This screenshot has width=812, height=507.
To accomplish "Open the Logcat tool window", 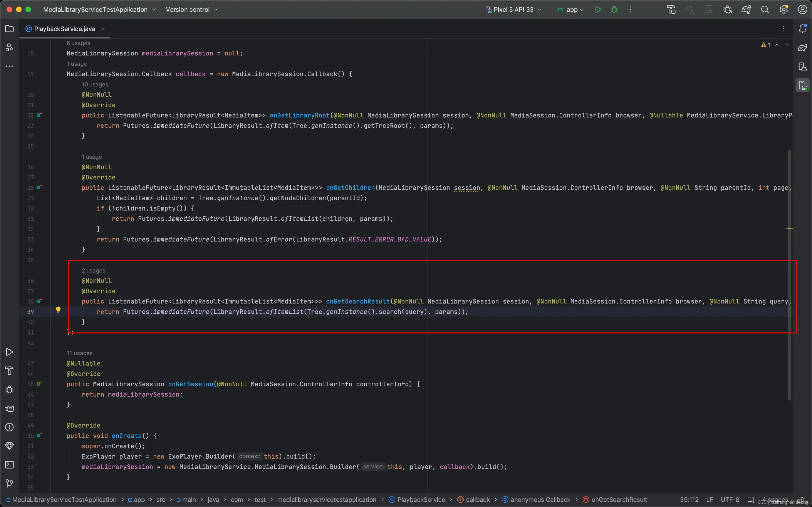I will click(x=9, y=408).
